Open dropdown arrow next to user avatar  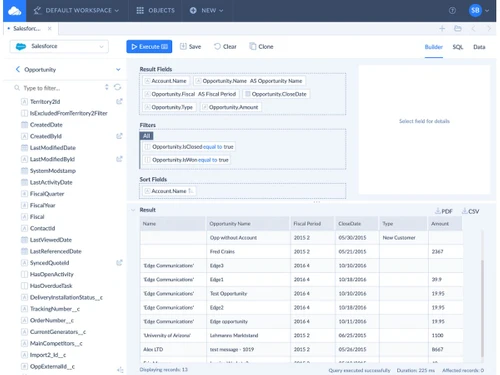click(487, 11)
